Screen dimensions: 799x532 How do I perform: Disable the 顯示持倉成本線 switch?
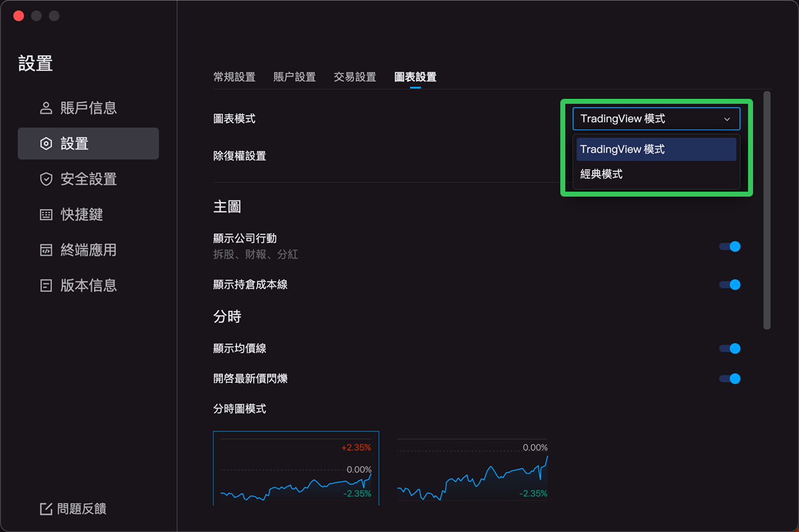(x=730, y=284)
